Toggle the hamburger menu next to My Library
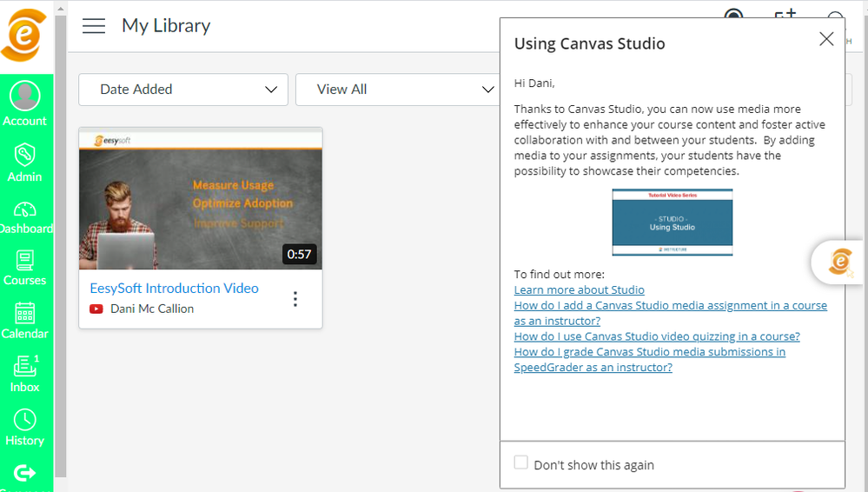Screen dimensions: 868x492 pyautogui.click(x=94, y=26)
